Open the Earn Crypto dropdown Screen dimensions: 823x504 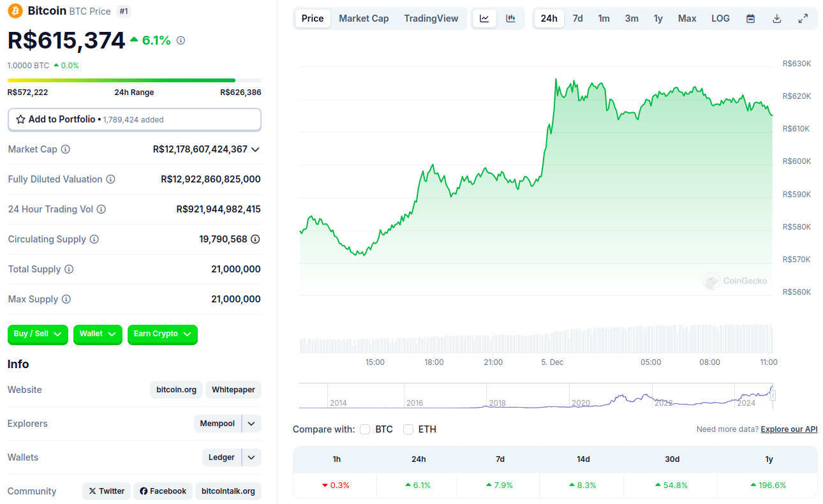163,334
